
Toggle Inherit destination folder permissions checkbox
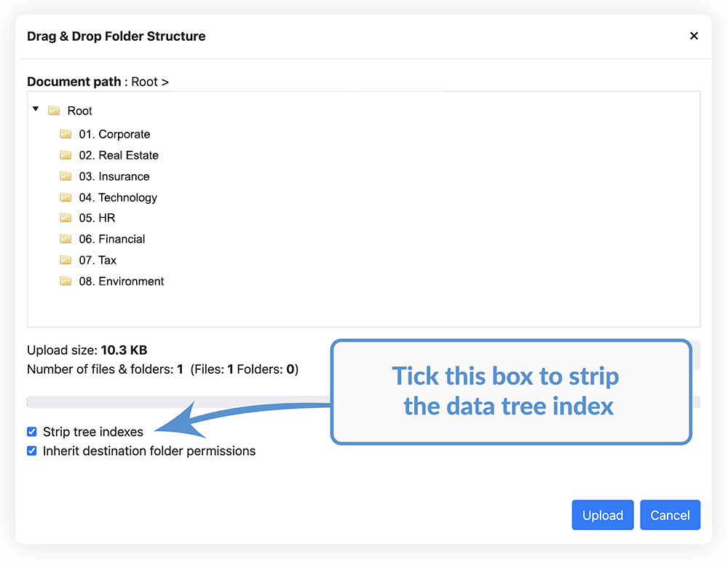point(32,451)
